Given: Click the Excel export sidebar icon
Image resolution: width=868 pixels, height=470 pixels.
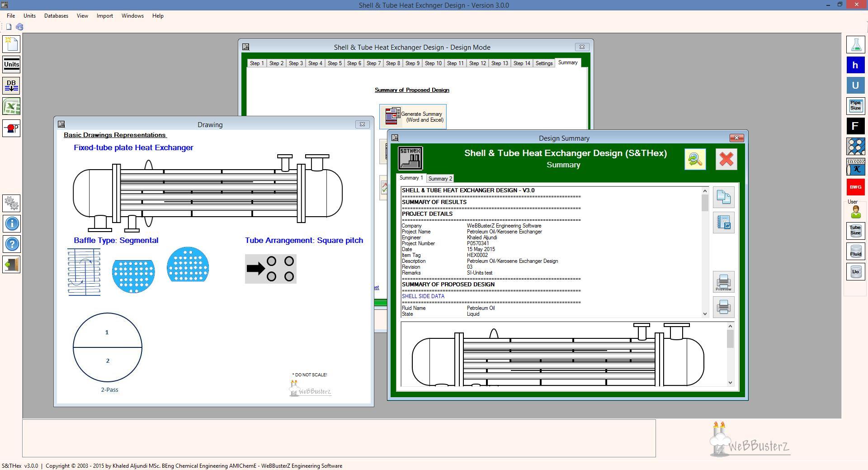Looking at the screenshot, I should (x=11, y=107).
